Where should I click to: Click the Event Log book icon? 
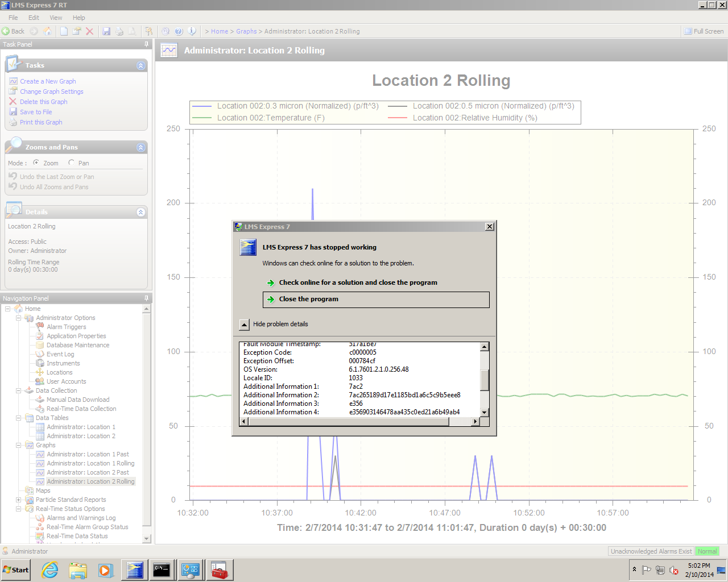click(40, 354)
